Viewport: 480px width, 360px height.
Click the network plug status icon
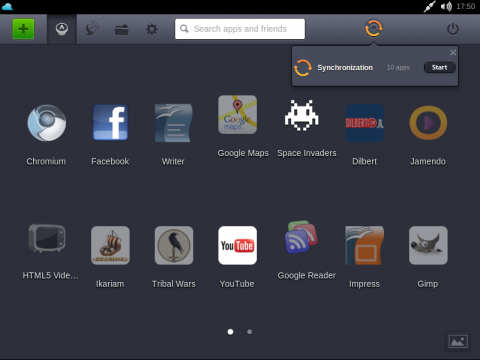point(430,6)
